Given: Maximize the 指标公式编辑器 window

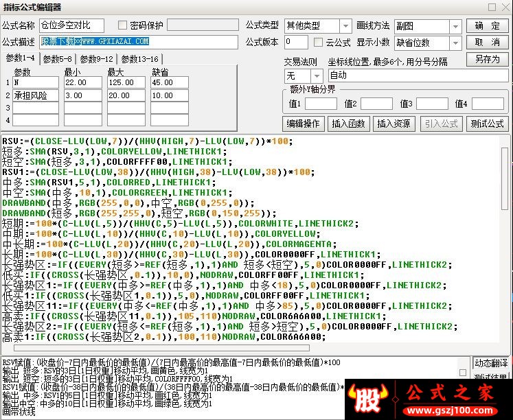Looking at the screenshot, I should pyautogui.click(x=492, y=7).
